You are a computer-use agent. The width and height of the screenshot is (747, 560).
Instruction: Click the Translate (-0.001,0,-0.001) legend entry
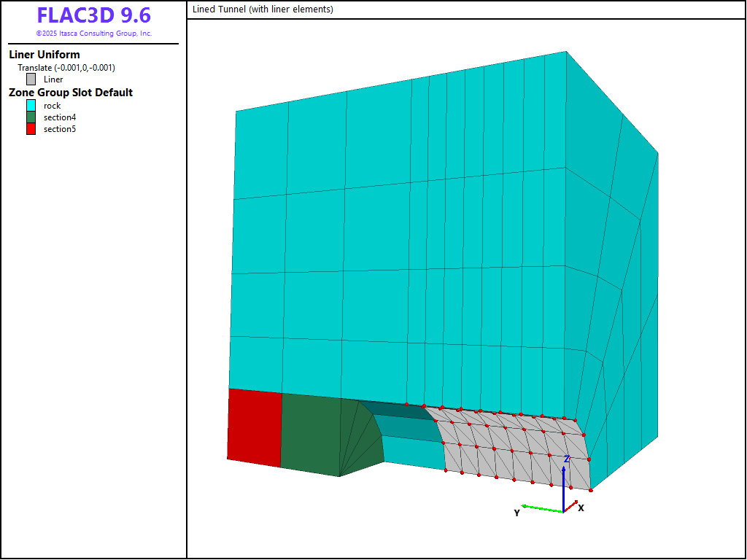[66, 68]
